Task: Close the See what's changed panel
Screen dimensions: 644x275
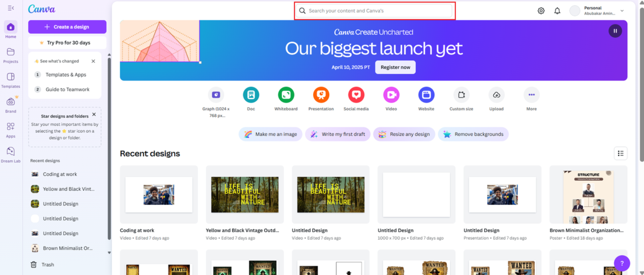Action: (x=93, y=61)
